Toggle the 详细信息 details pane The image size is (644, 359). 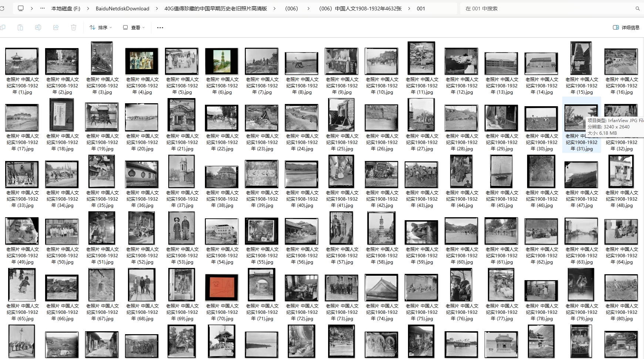[x=626, y=27]
